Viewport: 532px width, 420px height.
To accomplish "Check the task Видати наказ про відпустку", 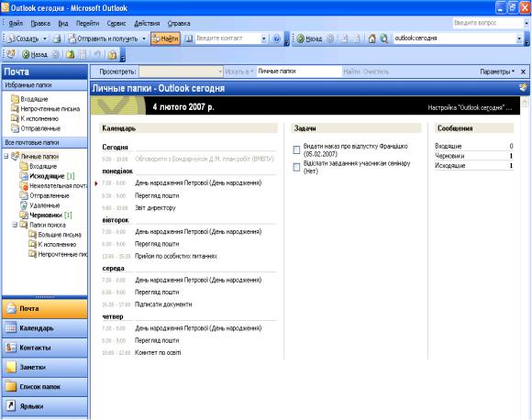I will tap(296, 150).
